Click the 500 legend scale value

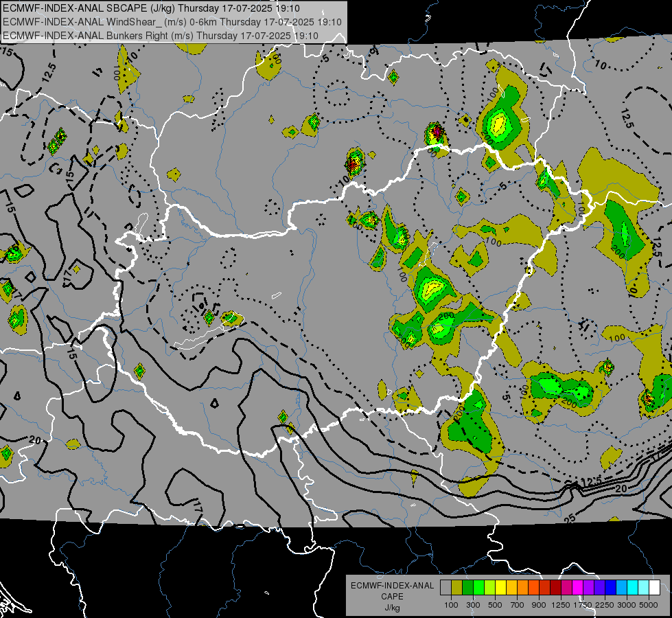(495, 605)
